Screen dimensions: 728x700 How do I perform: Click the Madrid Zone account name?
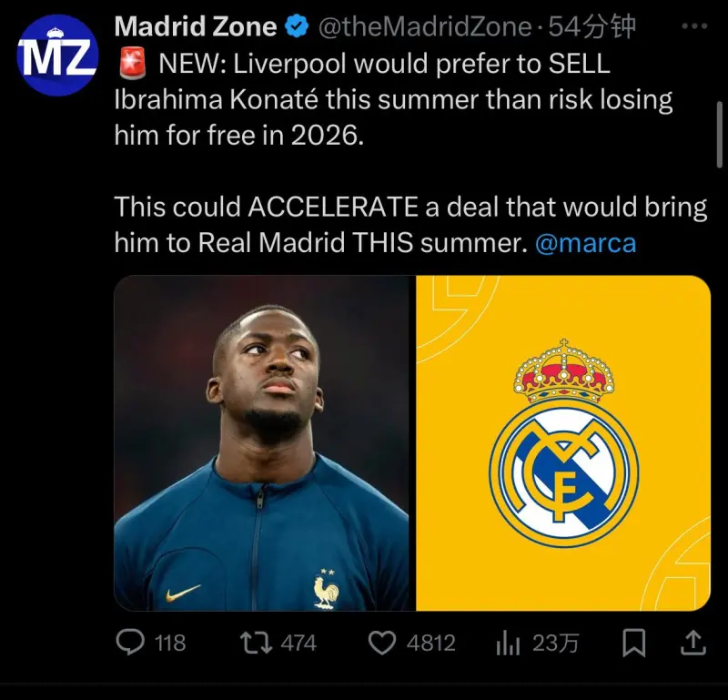coord(196,26)
